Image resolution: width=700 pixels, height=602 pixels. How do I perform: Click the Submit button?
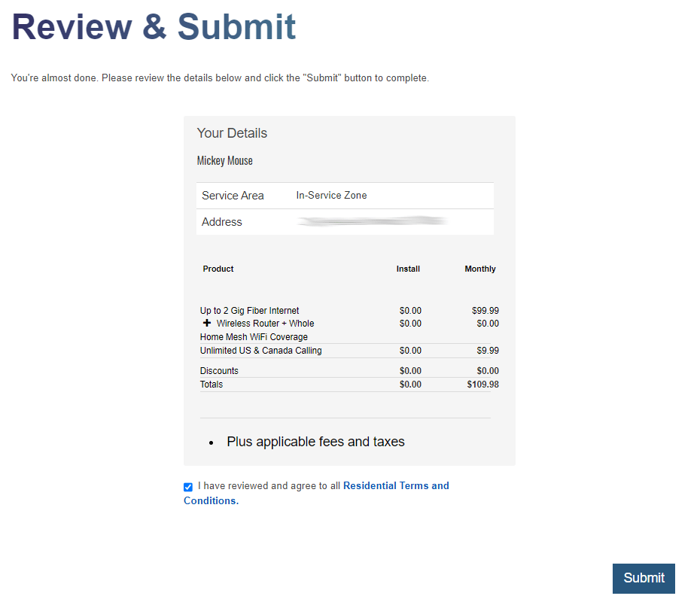(x=644, y=578)
